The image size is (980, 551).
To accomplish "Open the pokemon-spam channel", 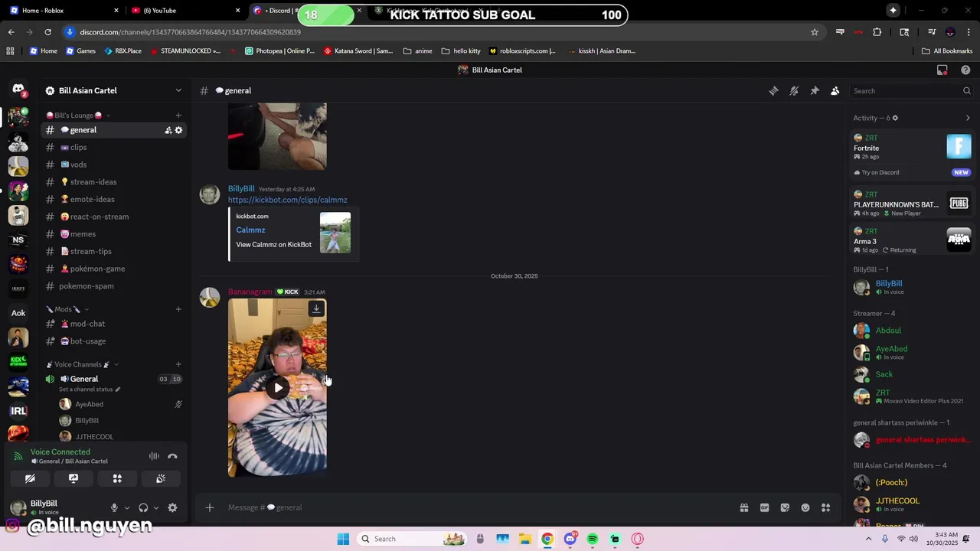I will point(113,286).
